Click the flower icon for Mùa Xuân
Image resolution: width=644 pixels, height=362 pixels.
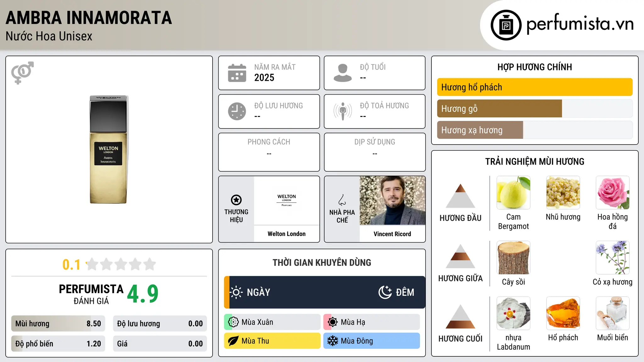tap(233, 322)
